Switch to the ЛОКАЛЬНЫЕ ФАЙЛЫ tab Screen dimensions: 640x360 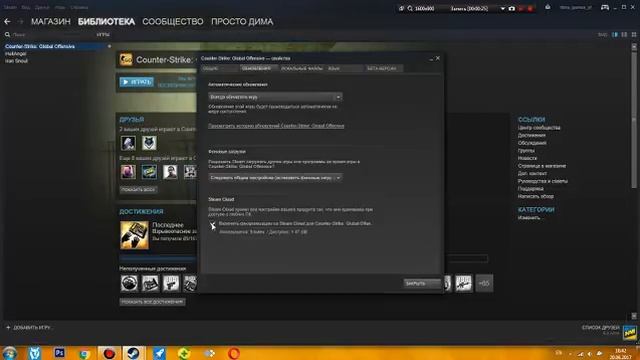302,69
